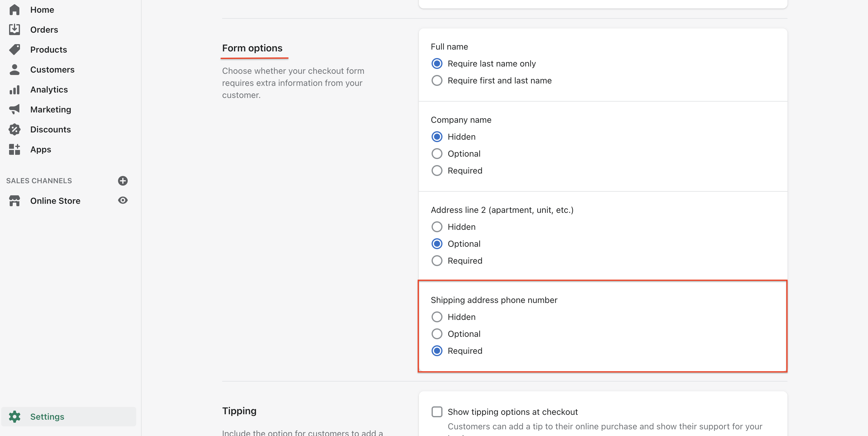Set Address line 2 to Required

(437, 261)
